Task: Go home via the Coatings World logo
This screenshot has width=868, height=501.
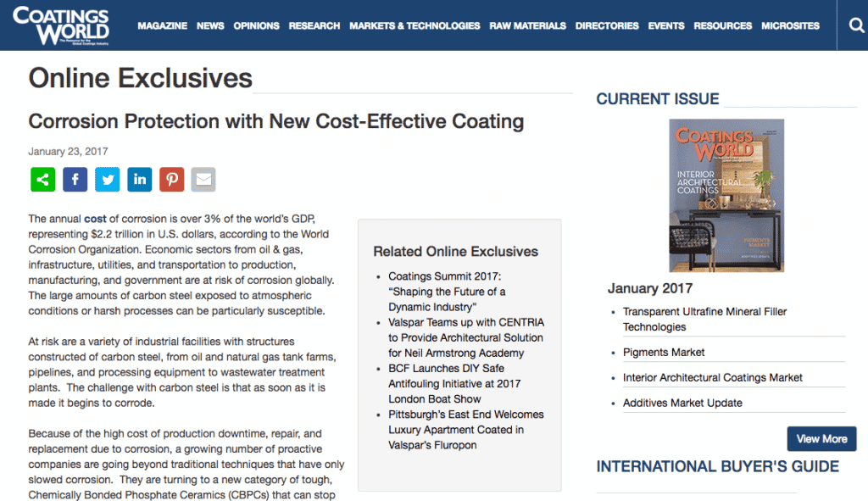Action: 60,24
